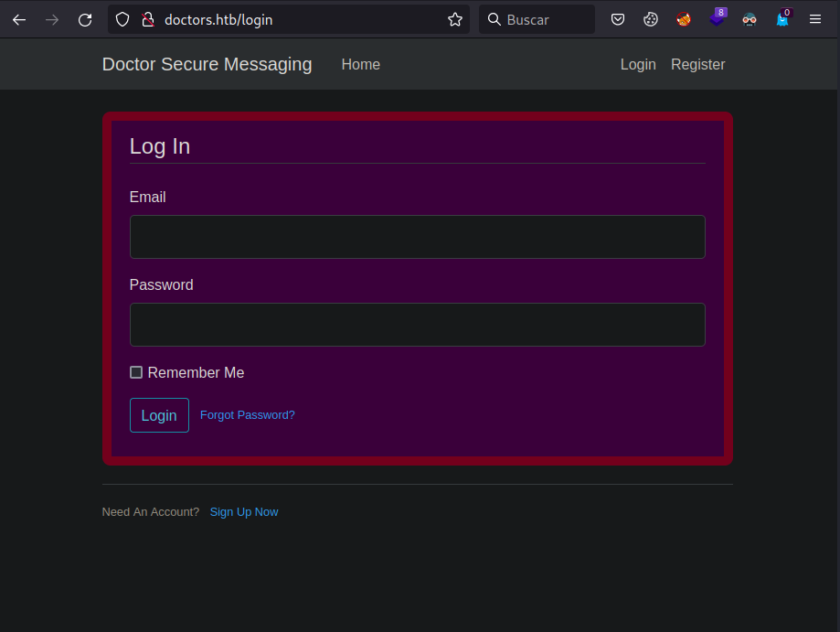Open the cookie editor extension

651,19
